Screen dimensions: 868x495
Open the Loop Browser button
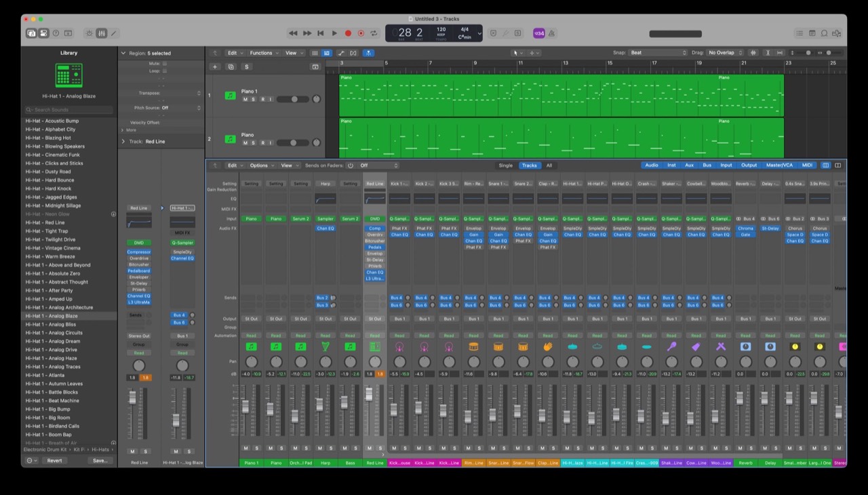[x=824, y=33]
